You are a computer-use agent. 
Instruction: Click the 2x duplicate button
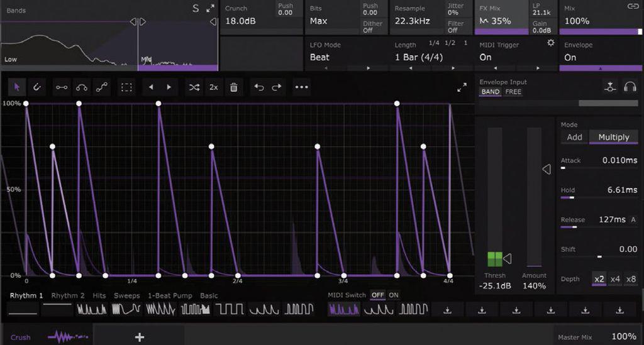click(214, 87)
